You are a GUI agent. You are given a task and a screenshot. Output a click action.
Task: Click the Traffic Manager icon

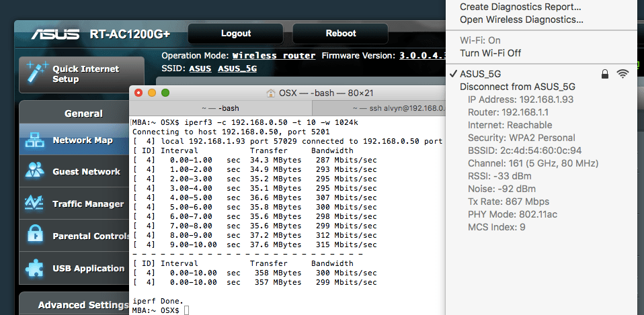coord(34,204)
